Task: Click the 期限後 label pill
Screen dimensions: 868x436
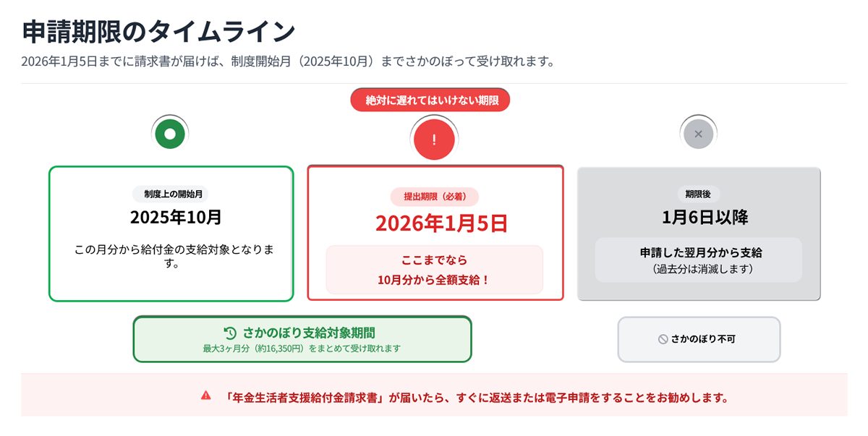Action: click(699, 194)
